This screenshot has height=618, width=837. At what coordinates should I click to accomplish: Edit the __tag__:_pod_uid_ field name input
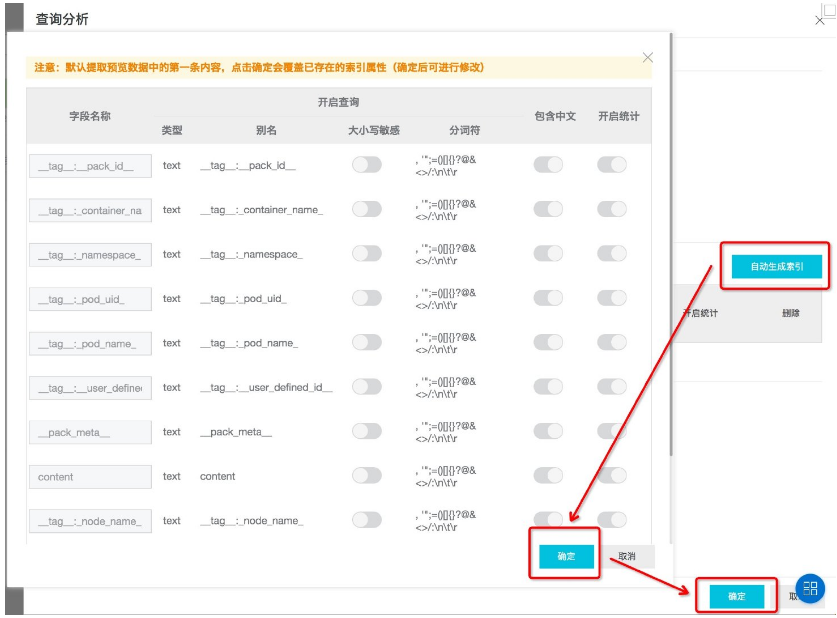pyautogui.click(x=90, y=299)
